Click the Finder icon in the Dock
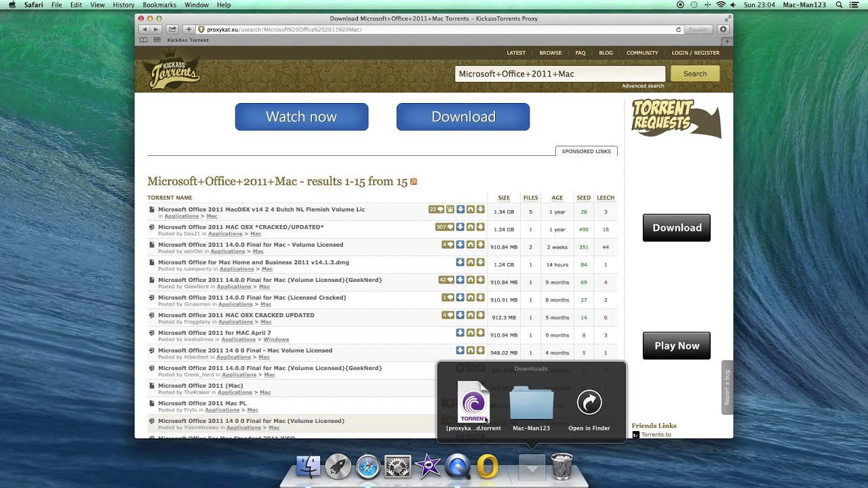The image size is (868, 488). tap(309, 466)
